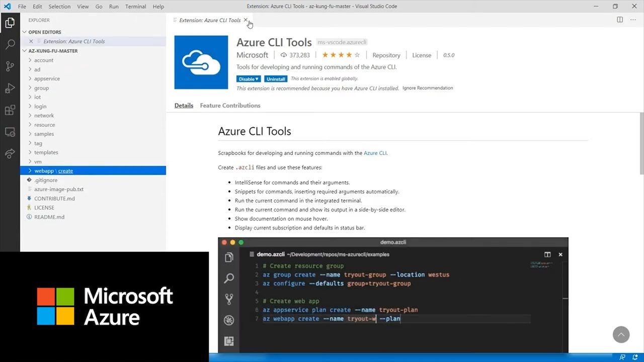The image size is (644, 362).
Task: Click the Microsoft publisher link
Action: tap(252, 55)
